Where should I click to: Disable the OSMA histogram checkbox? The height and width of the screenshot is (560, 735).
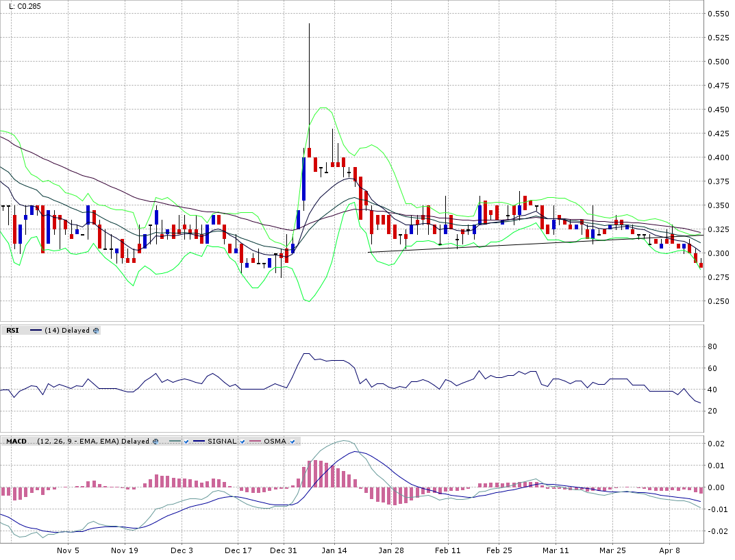(292, 442)
